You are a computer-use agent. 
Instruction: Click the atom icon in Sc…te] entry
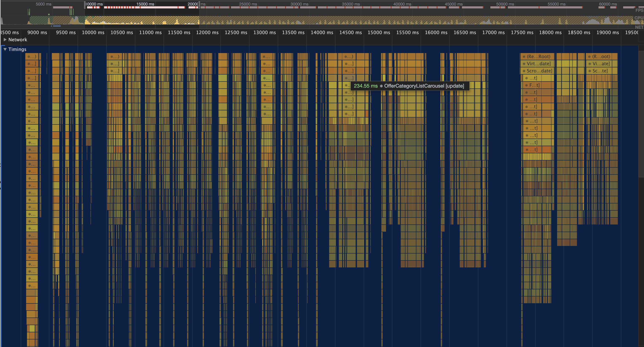[x=590, y=71]
